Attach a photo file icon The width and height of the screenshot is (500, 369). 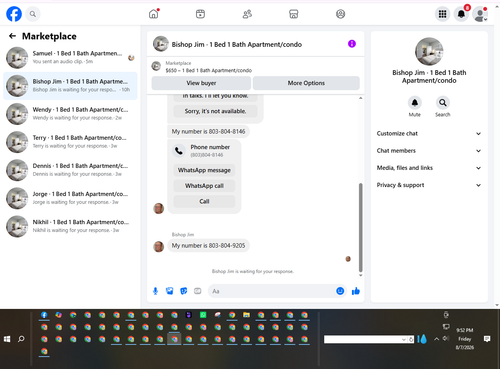170,291
